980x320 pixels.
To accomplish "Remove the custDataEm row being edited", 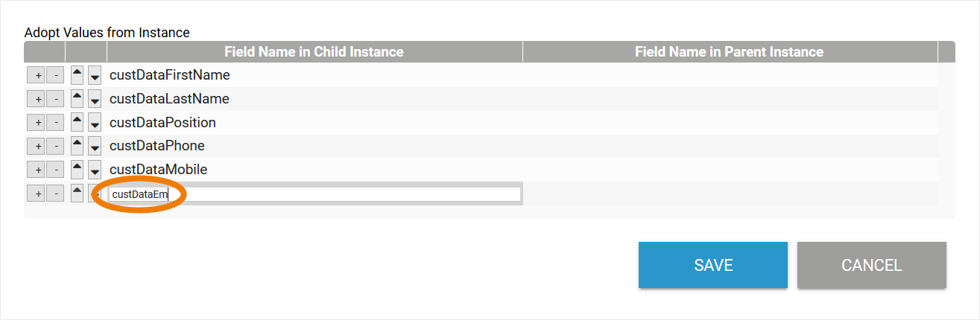I will tap(55, 193).
